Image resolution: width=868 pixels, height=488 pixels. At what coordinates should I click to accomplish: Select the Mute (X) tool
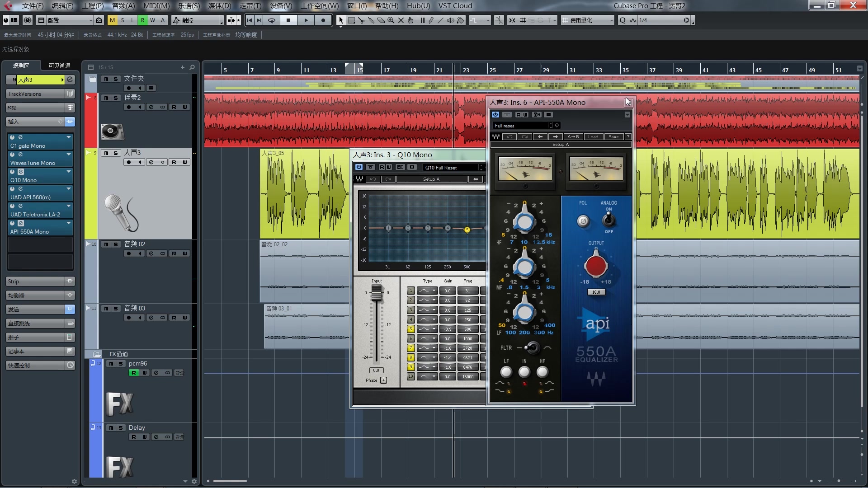[x=401, y=20]
